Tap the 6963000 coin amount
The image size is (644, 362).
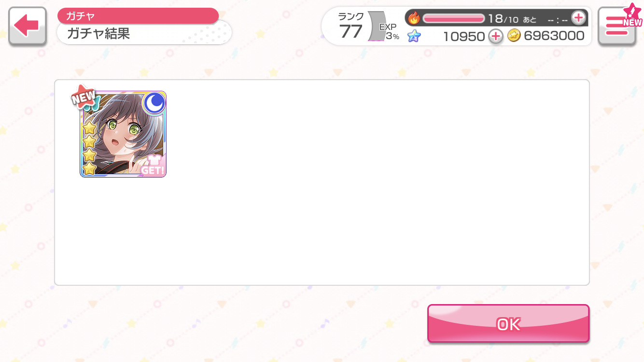(554, 36)
